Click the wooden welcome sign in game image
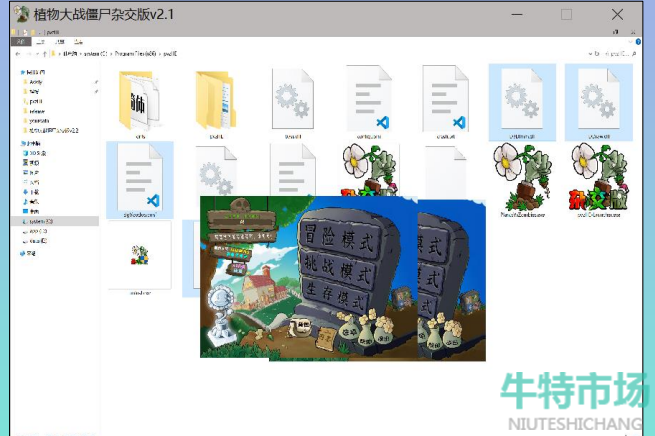This screenshot has width=655, height=436. (x=241, y=221)
